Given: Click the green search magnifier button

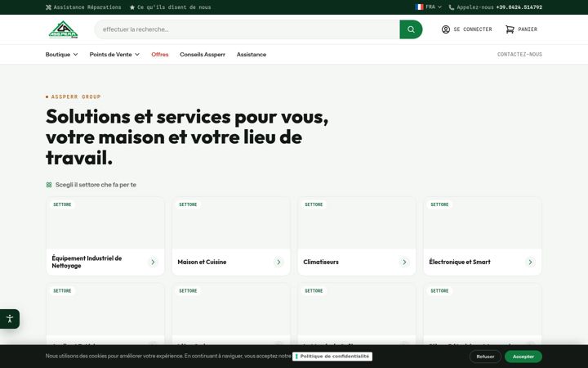Looking at the screenshot, I should pyautogui.click(x=411, y=29).
